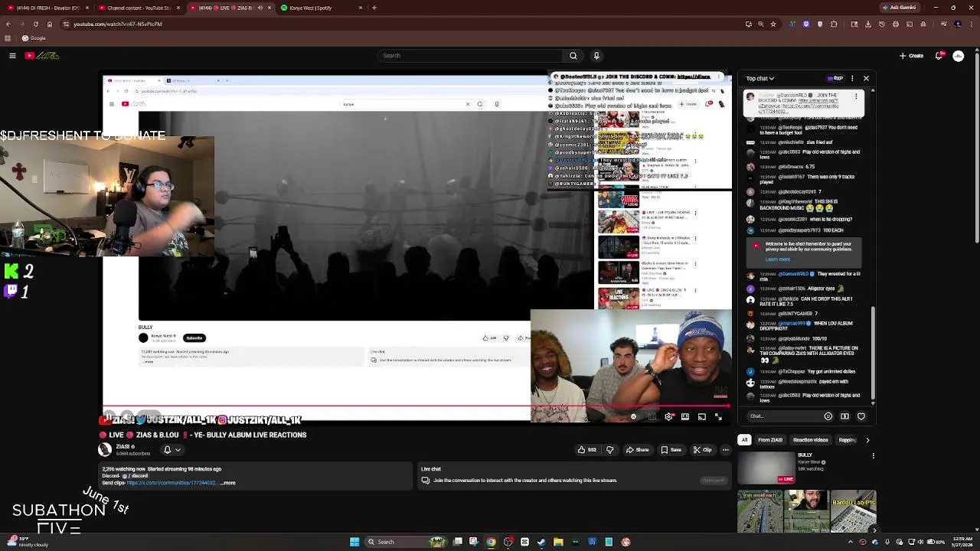The width and height of the screenshot is (980, 551).
Task: Open the account avatar menu
Action: tap(958, 55)
